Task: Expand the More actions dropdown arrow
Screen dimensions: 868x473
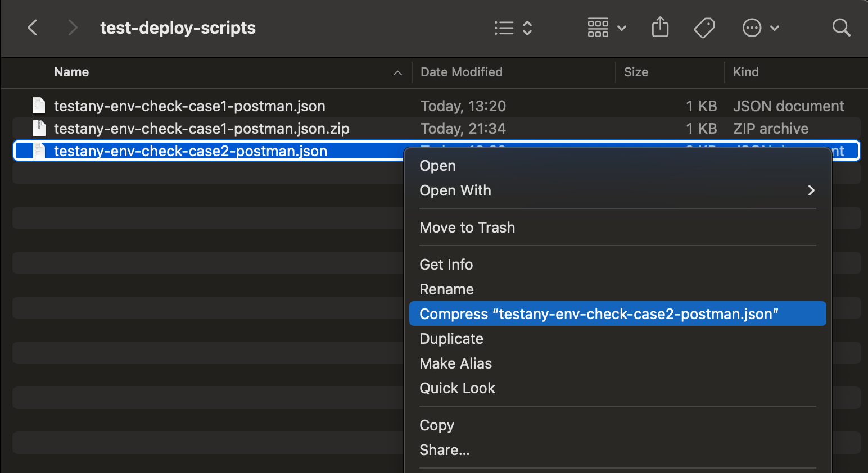Action: tap(775, 28)
